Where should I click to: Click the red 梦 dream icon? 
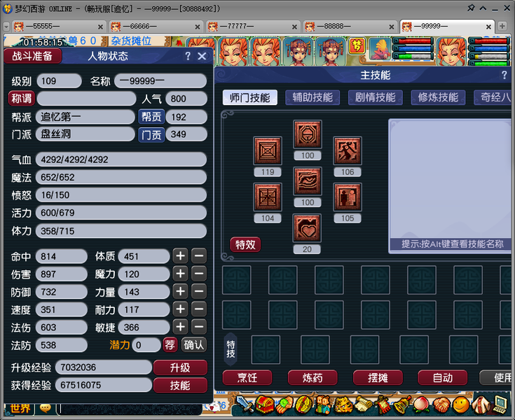[x=357, y=46]
